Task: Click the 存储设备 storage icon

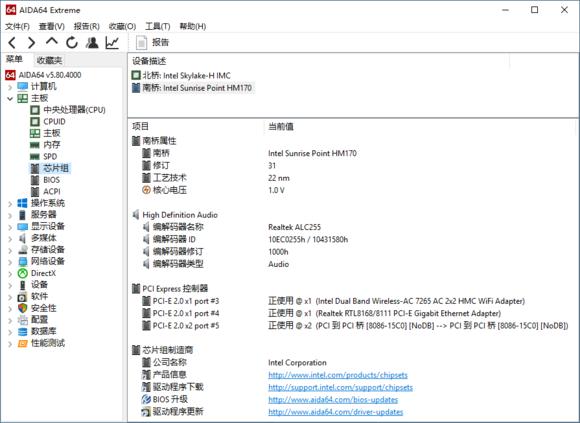Action: [23, 250]
